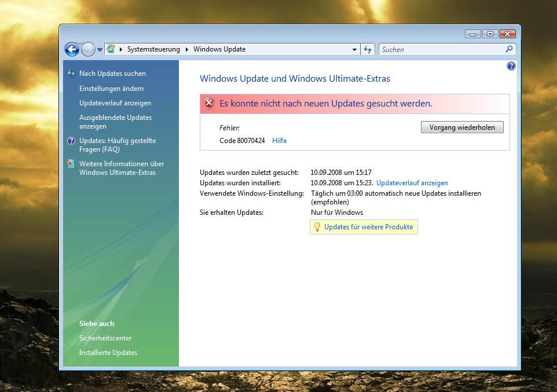Viewport: 557px width, 392px height.
Task: Minimize the Windows Update window
Action: tap(473, 34)
